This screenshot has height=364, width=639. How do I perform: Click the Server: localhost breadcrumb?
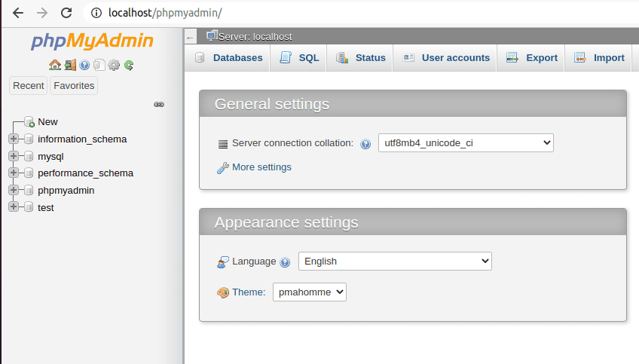pos(255,37)
